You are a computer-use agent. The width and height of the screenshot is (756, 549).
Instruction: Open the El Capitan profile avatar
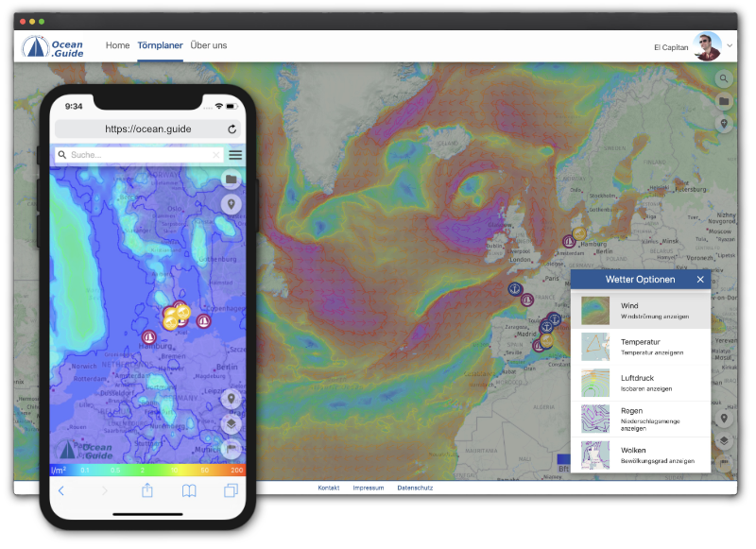pyautogui.click(x=707, y=46)
